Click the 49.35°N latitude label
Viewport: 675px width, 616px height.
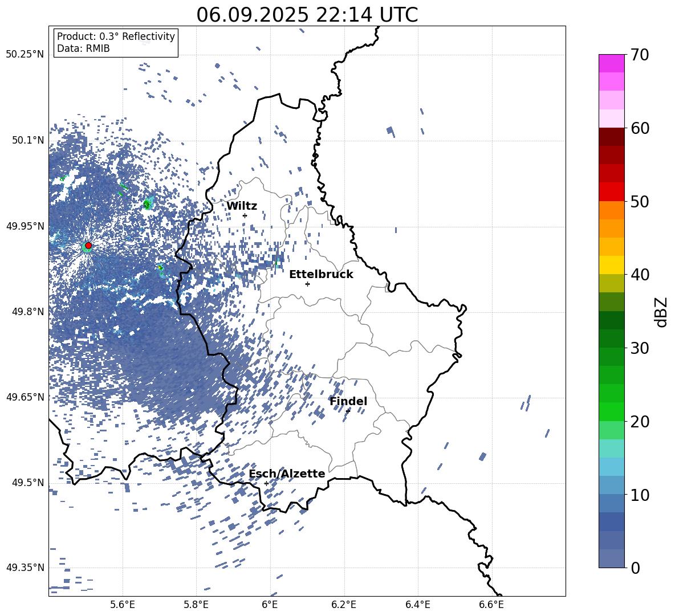click(25, 568)
